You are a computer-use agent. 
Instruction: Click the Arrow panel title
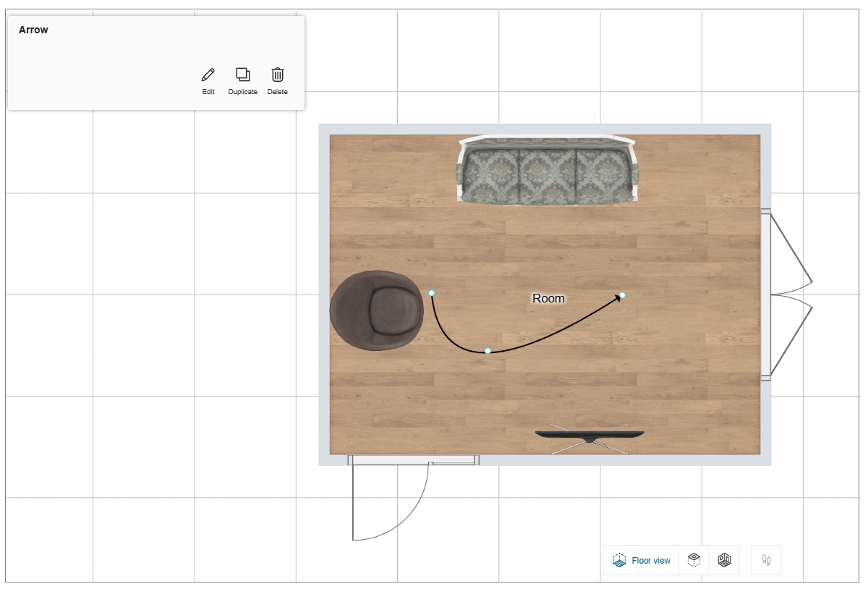pos(33,30)
